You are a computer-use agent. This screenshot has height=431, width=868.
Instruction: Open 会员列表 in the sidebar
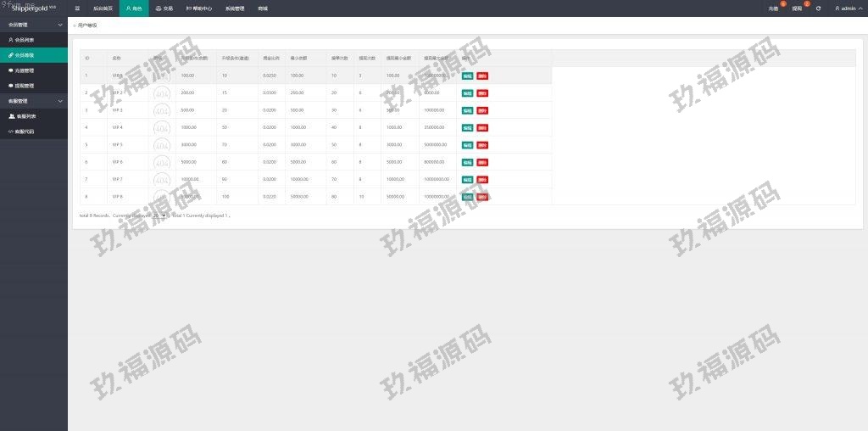24,39
